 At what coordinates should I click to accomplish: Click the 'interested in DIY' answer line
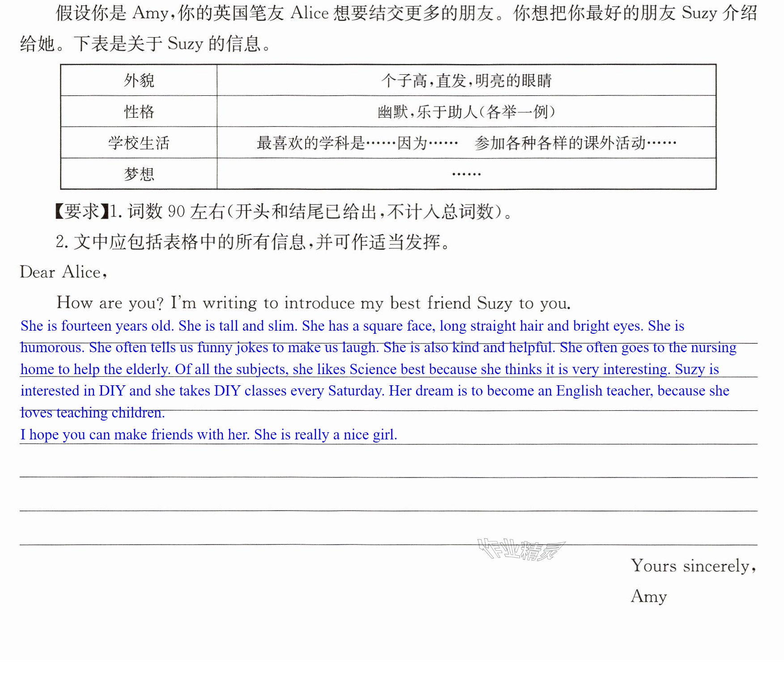pos(375,391)
